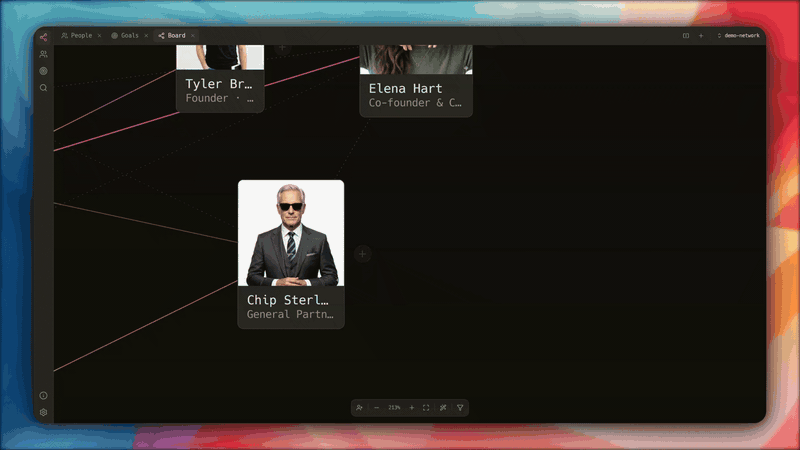Click the add-person icon in bottom toolbar

pos(359,408)
